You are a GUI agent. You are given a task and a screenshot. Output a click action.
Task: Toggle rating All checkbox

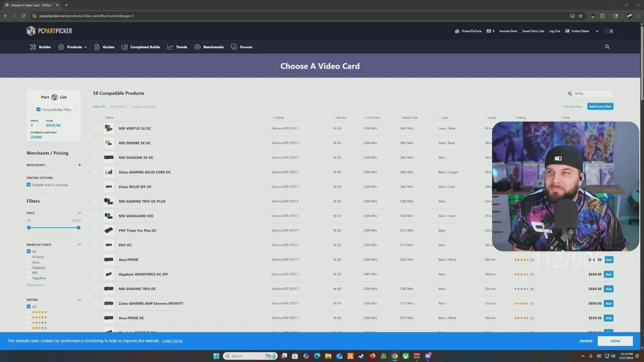click(x=29, y=307)
